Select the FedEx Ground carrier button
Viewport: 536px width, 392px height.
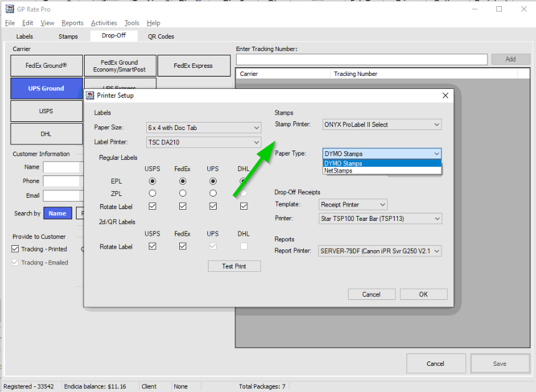[47, 65]
